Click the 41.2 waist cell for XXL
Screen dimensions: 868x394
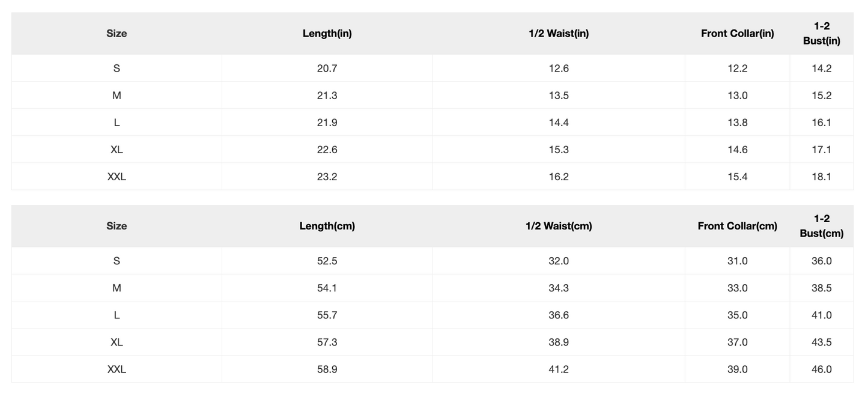(x=559, y=369)
